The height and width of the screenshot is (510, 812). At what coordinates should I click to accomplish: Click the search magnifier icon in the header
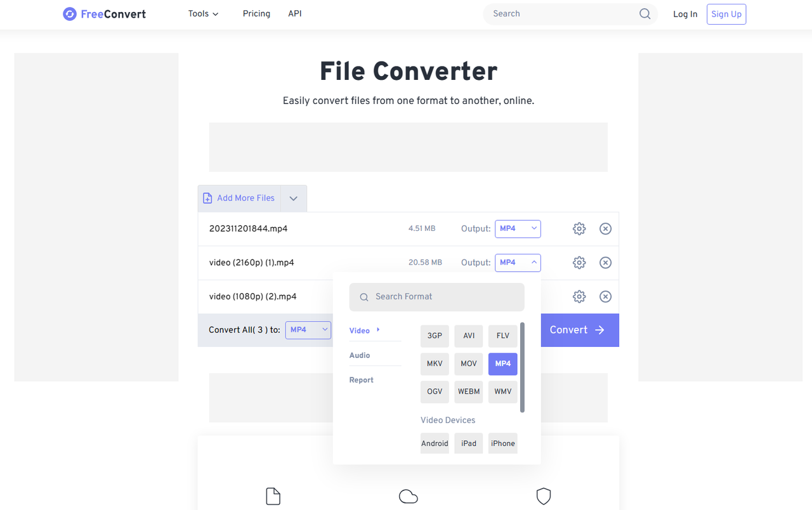pos(645,13)
